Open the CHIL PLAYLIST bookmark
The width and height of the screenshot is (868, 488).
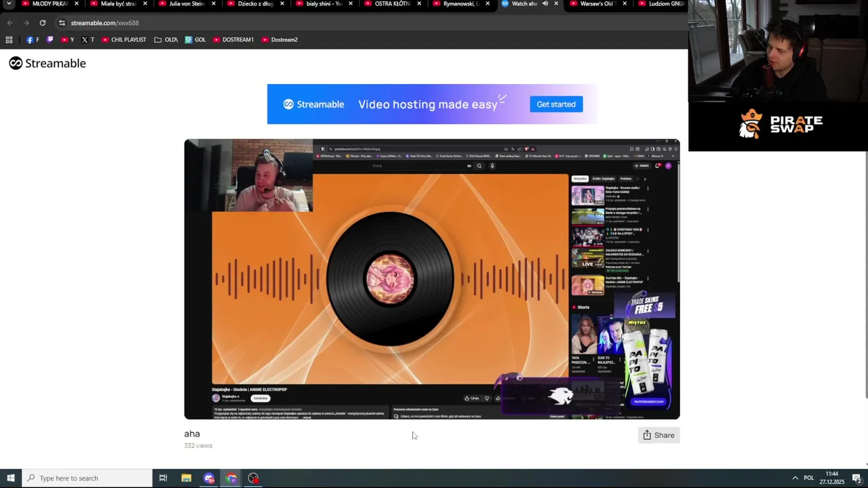click(123, 40)
